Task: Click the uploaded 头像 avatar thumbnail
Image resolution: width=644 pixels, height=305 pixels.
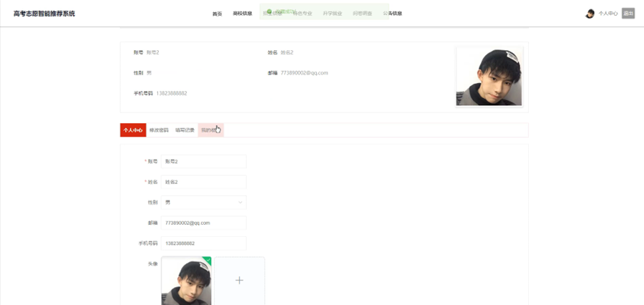Action: click(x=187, y=281)
